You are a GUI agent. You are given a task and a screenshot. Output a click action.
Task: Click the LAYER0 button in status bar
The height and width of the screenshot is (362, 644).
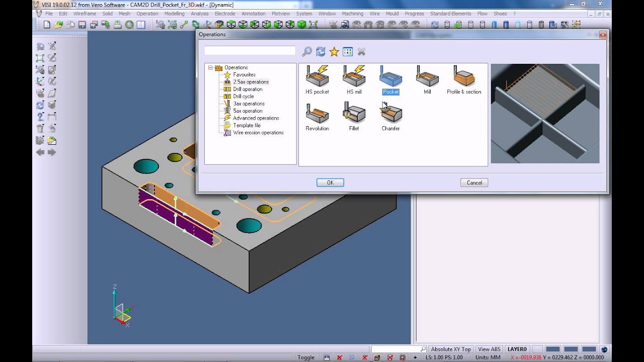click(x=517, y=349)
